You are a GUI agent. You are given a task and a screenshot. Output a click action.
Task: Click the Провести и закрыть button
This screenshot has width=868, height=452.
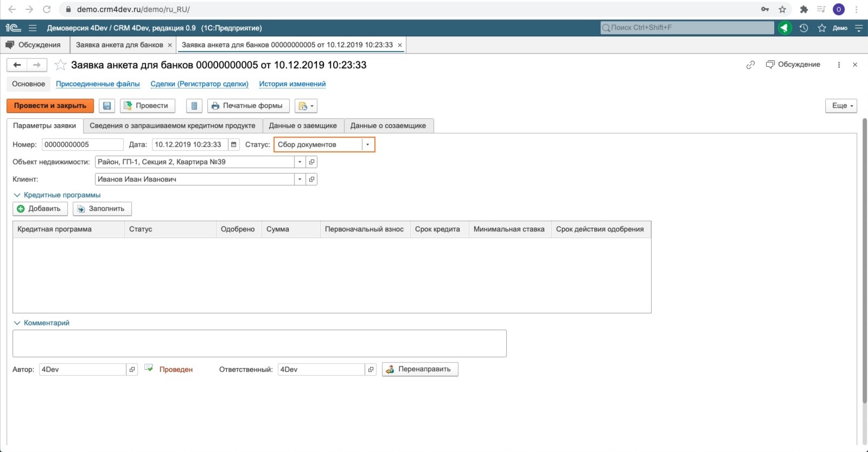coord(50,106)
